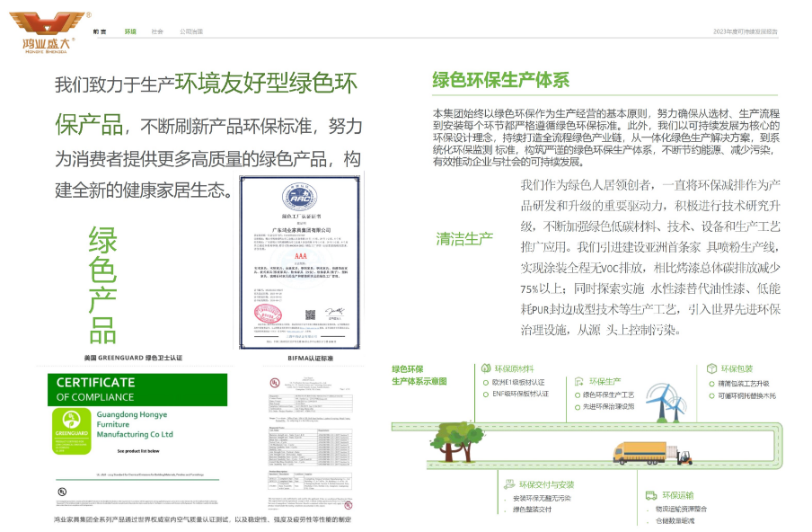Select the 绿色环保生产工艺 bullet circle
Screen dimensions: 812x532
579,395
